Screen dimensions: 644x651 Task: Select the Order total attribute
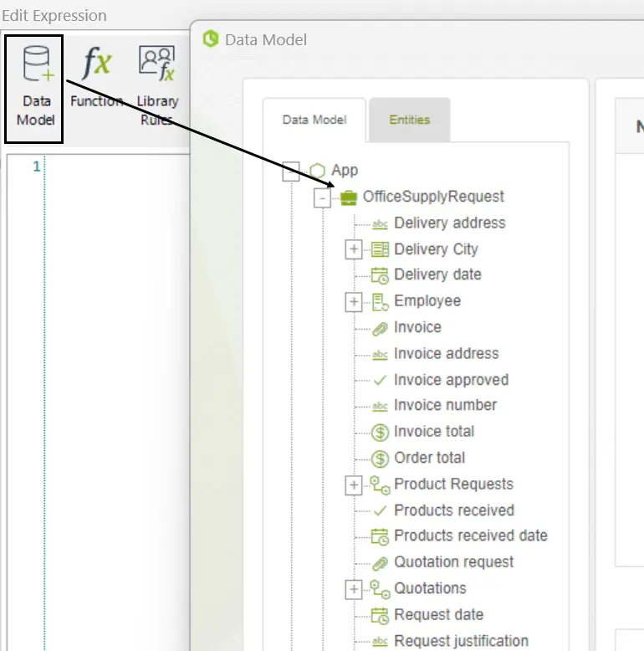[429, 458]
